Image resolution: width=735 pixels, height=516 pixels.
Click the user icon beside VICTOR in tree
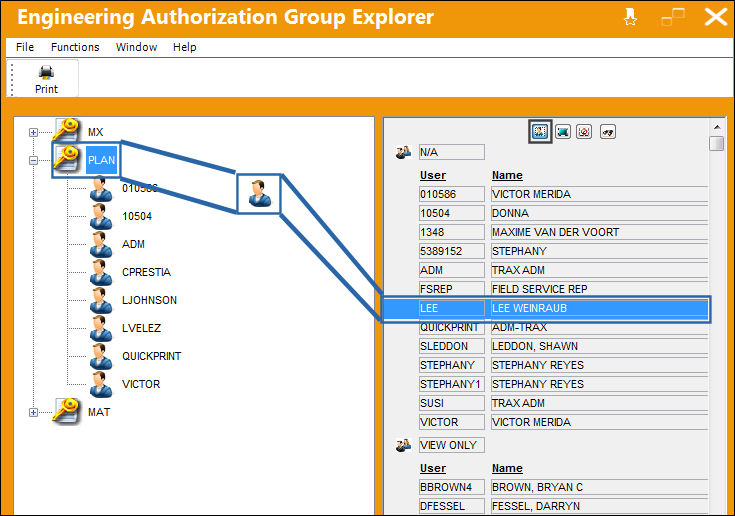pos(101,384)
